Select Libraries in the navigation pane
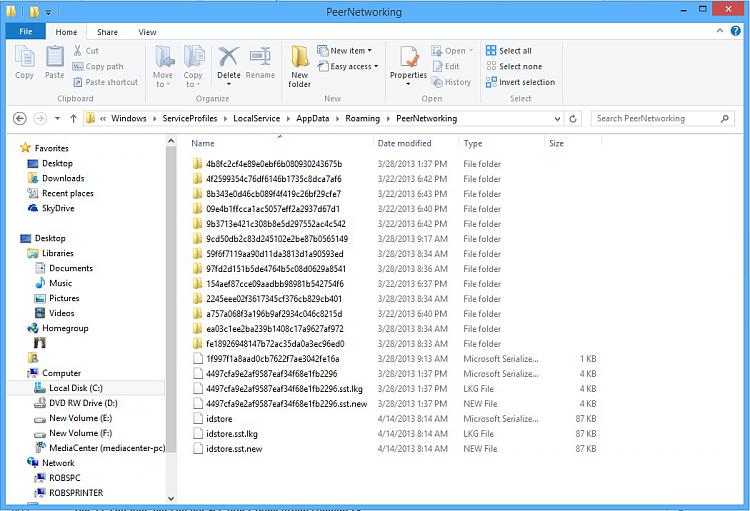750x511 pixels. (51, 253)
